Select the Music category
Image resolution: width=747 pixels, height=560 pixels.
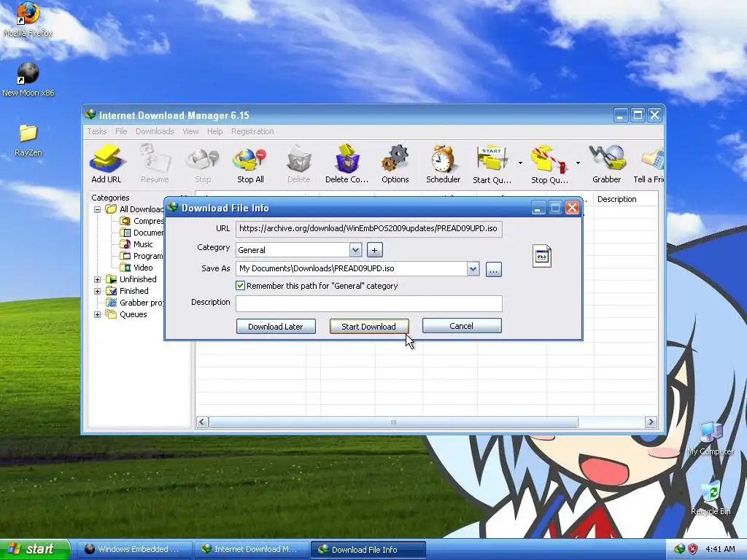136,244
